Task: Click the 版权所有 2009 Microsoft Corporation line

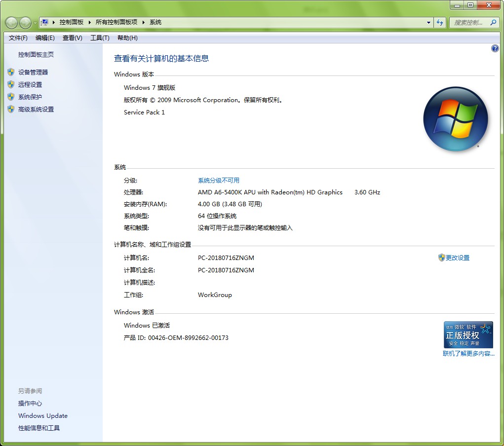Action: pyautogui.click(x=203, y=100)
